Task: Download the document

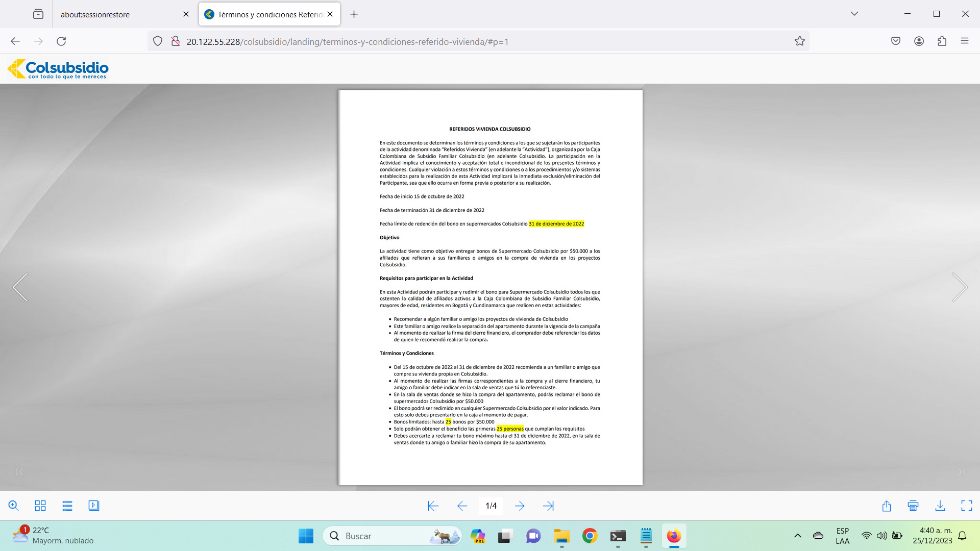Action: (x=940, y=506)
